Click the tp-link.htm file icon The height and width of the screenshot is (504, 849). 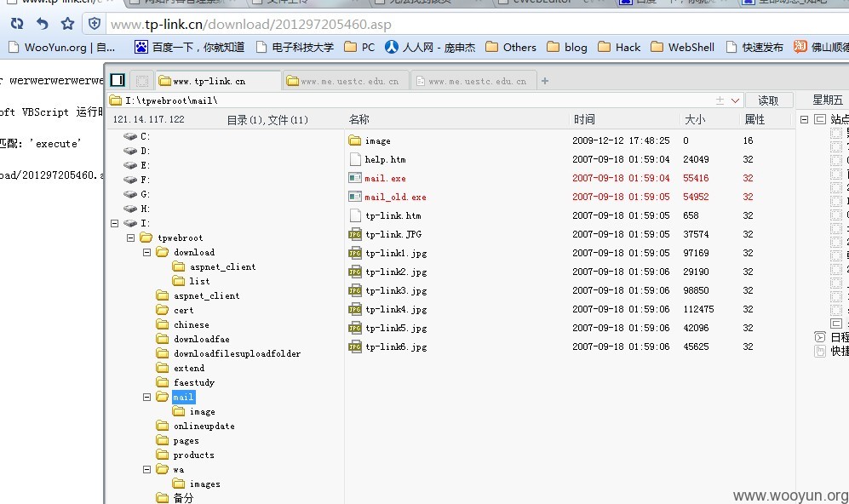tap(355, 215)
